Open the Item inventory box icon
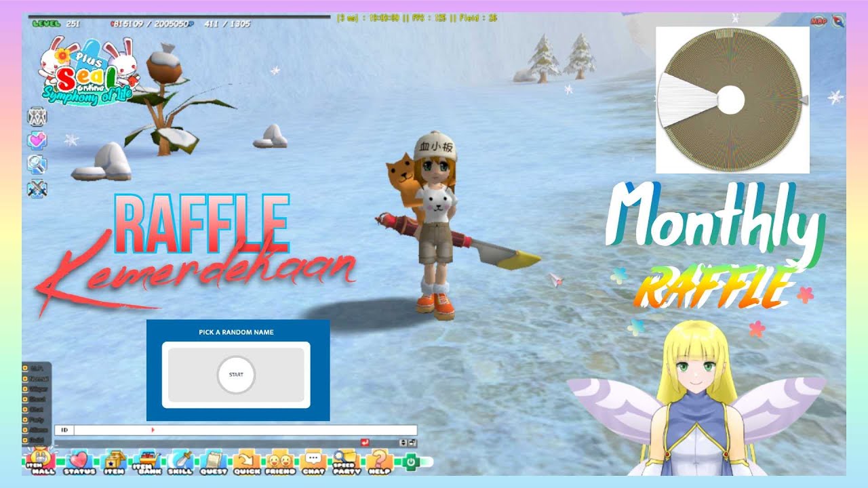Screen dimensions: 868x488 [113, 461]
